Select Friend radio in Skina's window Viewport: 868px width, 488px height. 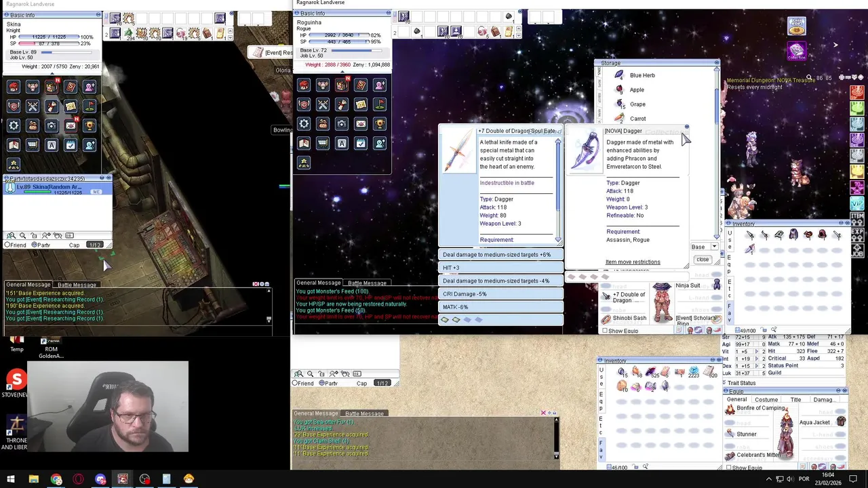pyautogui.click(x=8, y=245)
